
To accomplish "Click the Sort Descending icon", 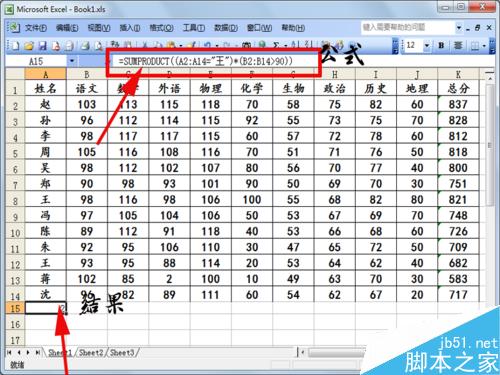I will (309, 45).
